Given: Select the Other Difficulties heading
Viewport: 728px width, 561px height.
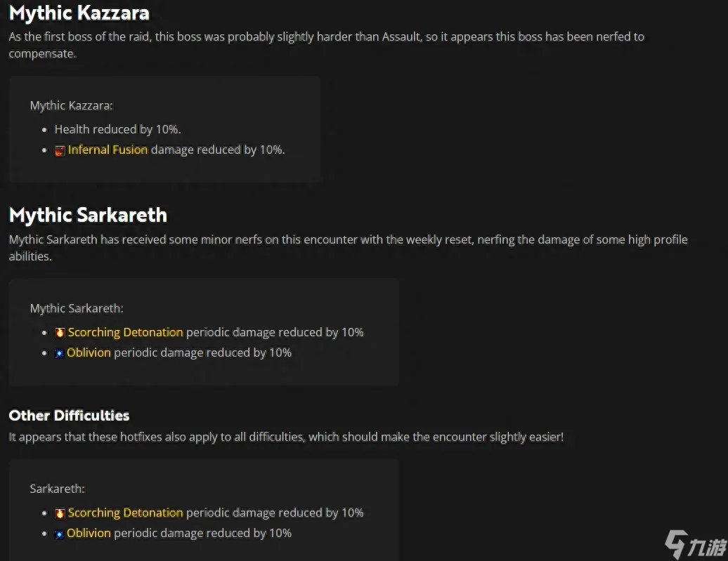Looking at the screenshot, I should [69, 416].
